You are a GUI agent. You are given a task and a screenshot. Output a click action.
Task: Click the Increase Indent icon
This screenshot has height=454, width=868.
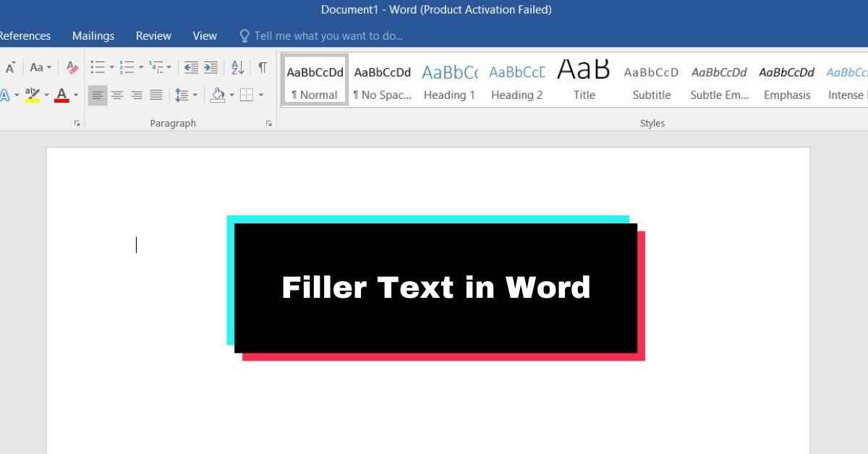(x=210, y=68)
